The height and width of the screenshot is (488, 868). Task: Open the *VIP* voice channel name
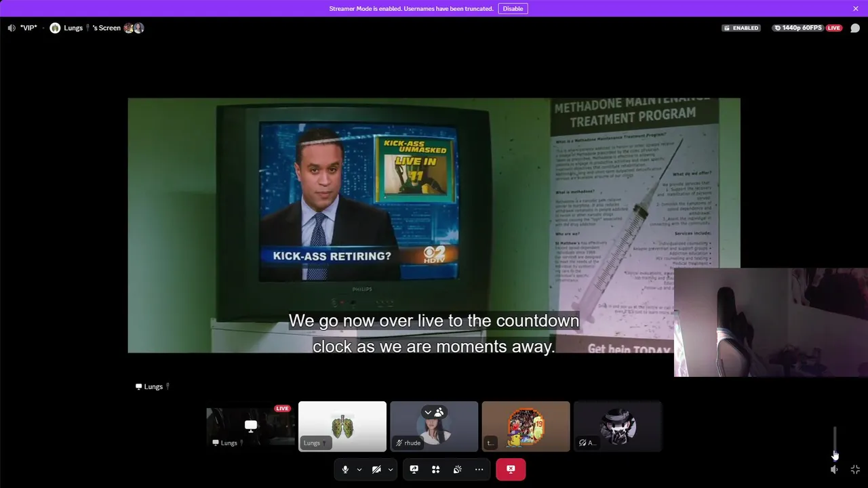pyautogui.click(x=28, y=28)
